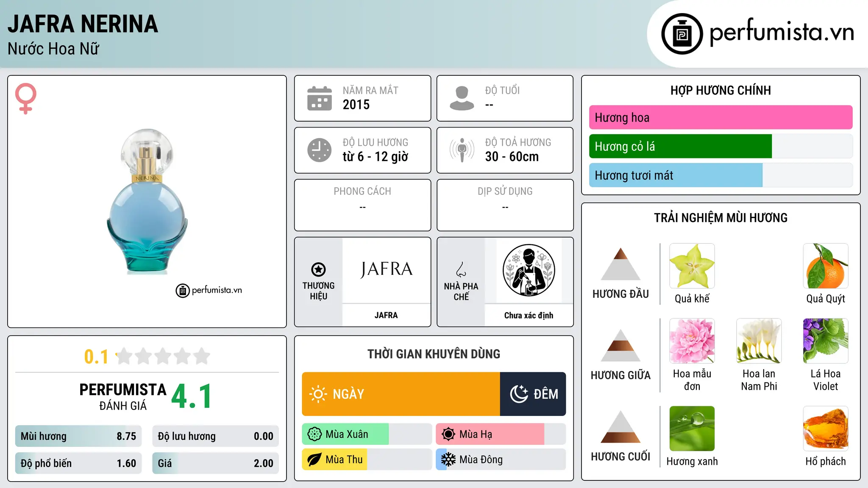Click the sun icon for Mùa Hạ
Image resolution: width=868 pixels, height=488 pixels.
tap(448, 434)
